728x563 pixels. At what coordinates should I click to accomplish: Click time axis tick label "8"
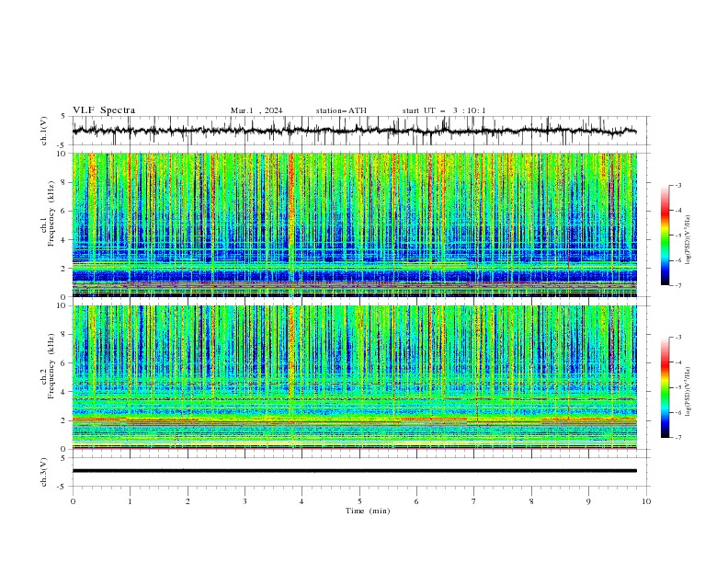click(x=531, y=501)
